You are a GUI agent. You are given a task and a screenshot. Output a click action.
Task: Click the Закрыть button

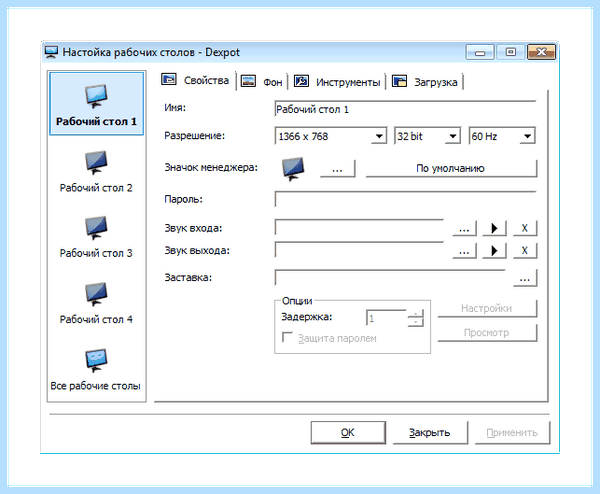(x=430, y=433)
